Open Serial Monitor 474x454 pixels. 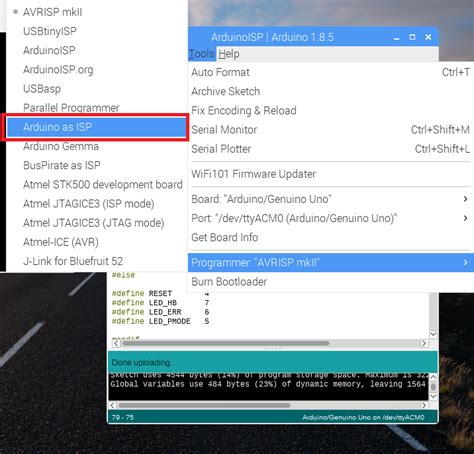click(x=331, y=130)
